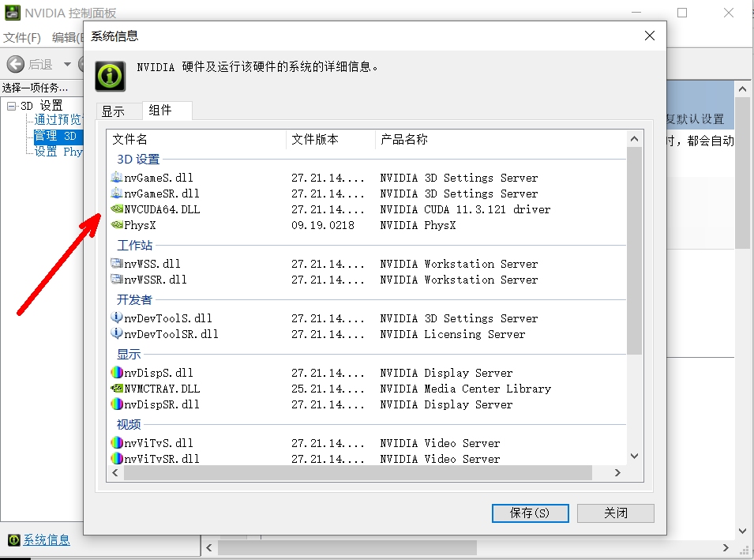Click the 关闭 button
This screenshot has height=560, width=754.
pos(616,513)
